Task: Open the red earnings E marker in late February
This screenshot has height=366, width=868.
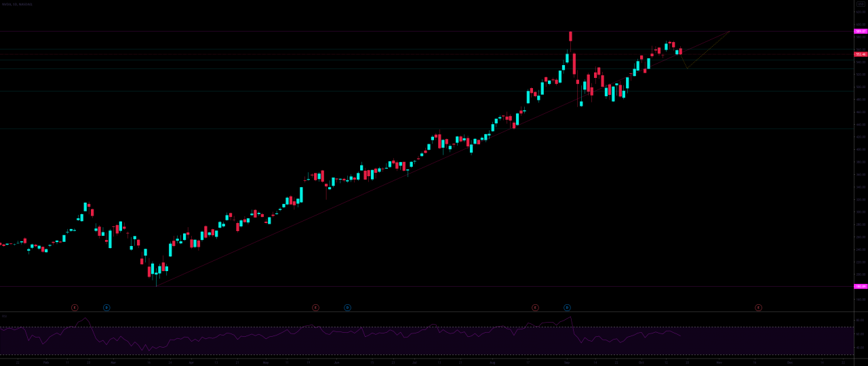Action: (x=75, y=308)
